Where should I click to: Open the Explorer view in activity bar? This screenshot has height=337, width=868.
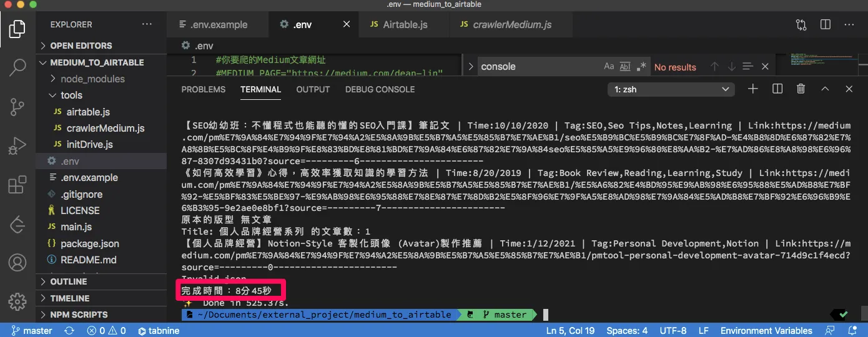(x=17, y=29)
